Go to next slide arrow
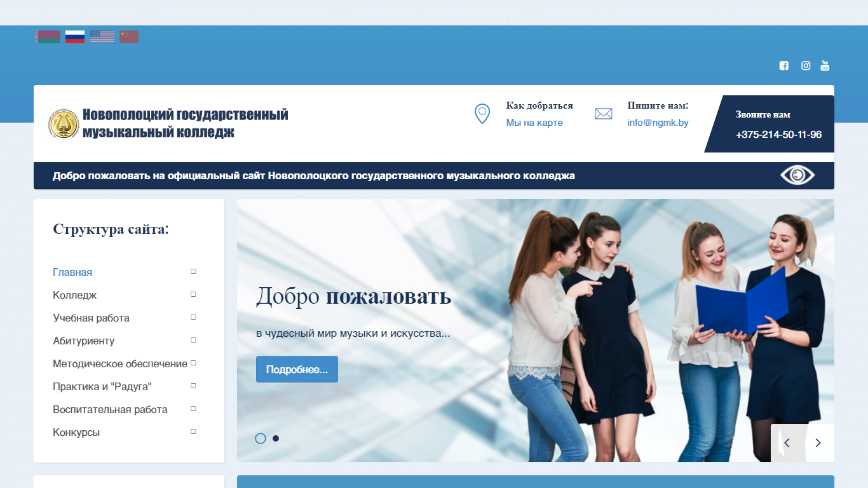Image resolution: width=868 pixels, height=488 pixels. pos(818,443)
